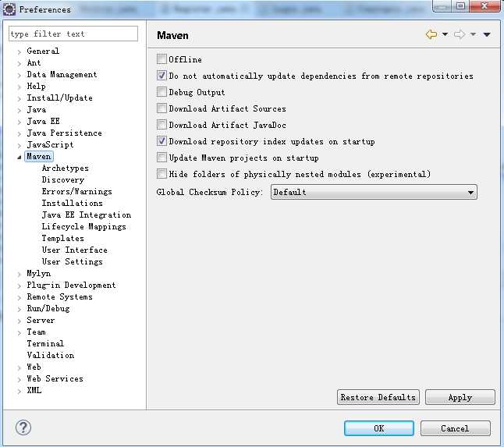Enable the Offline checkbox
This screenshot has height=447, width=504.
tap(161, 59)
